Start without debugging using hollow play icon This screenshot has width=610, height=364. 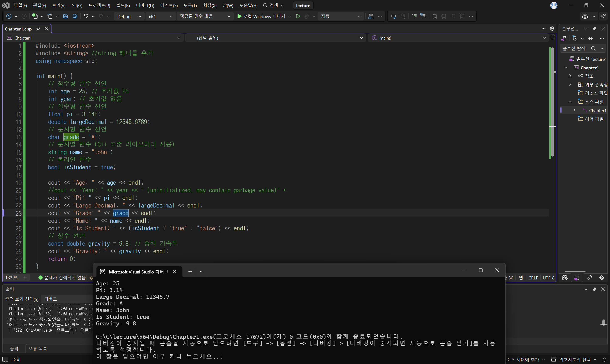[x=298, y=16]
